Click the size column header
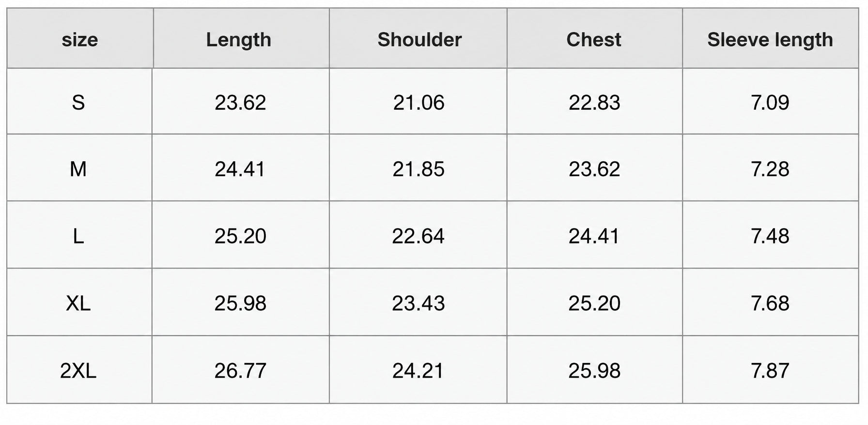The height and width of the screenshot is (425, 868). click(x=80, y=39)
